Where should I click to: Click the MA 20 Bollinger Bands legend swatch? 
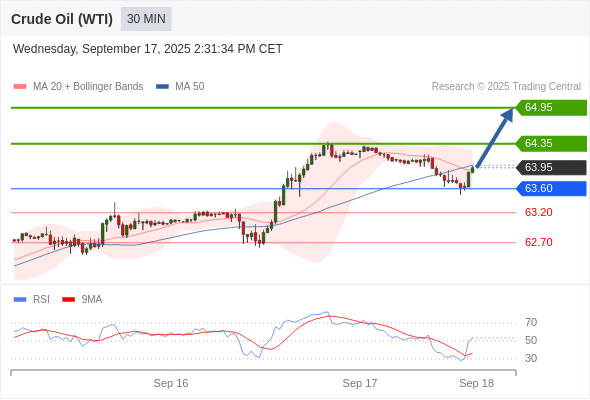(20, 87)
